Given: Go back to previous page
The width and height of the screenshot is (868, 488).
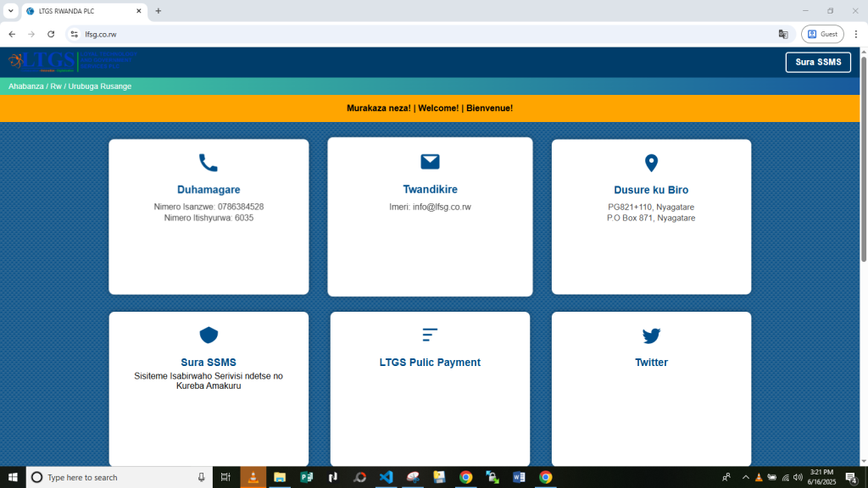Looking at the screenshot, I should 12,34.
